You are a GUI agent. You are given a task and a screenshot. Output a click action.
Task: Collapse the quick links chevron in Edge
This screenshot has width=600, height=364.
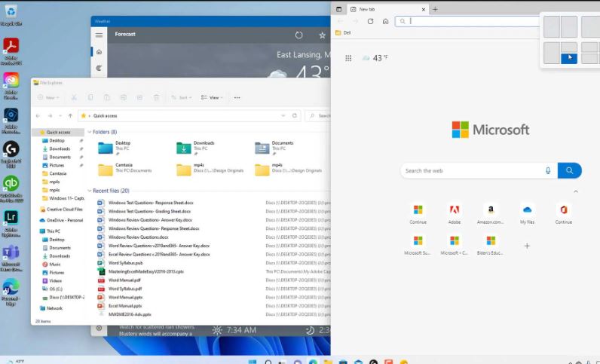tap(576, 191)
